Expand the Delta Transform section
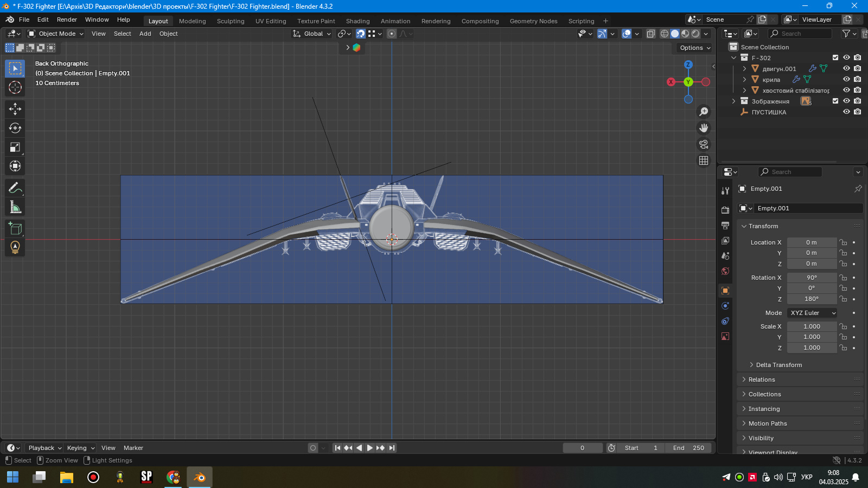Viewport: 868px width, 488px height. point(779,365)
